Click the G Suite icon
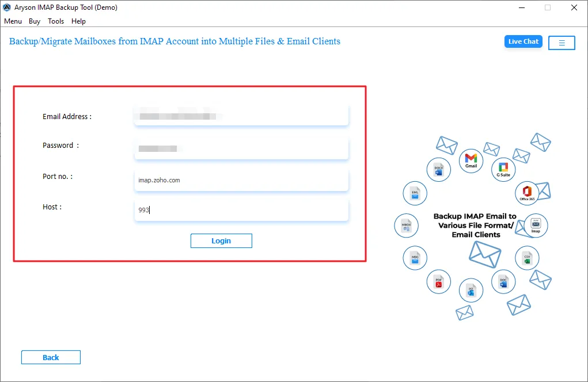588x382 pixels. tap(503, 170)
